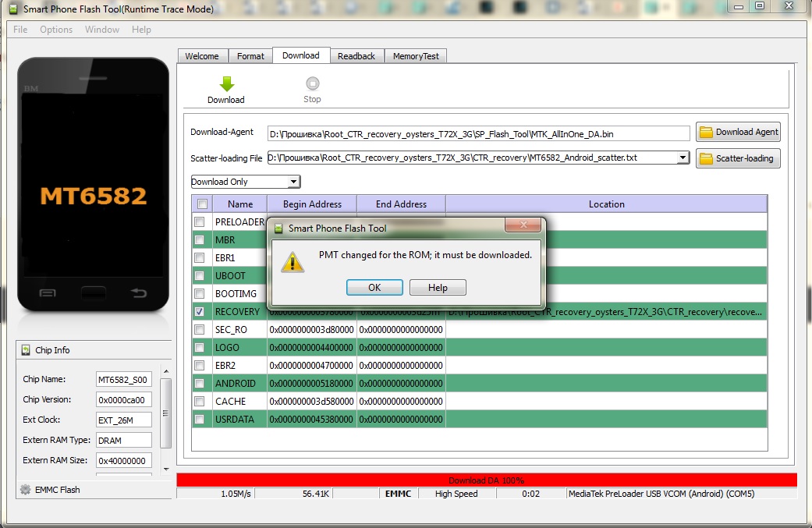Click the Stop icon in toolbar
This screenshot has width=812, height=528.
(x=312, y=84)
